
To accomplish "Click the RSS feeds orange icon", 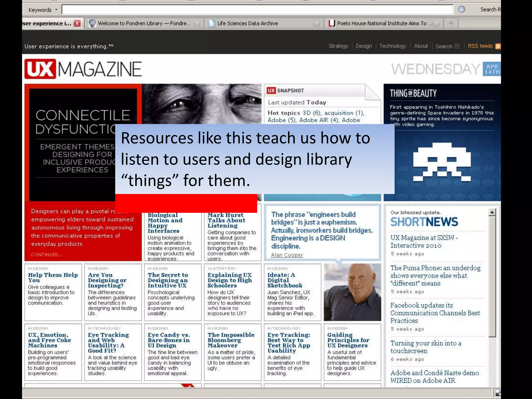I will coord(498,46).
